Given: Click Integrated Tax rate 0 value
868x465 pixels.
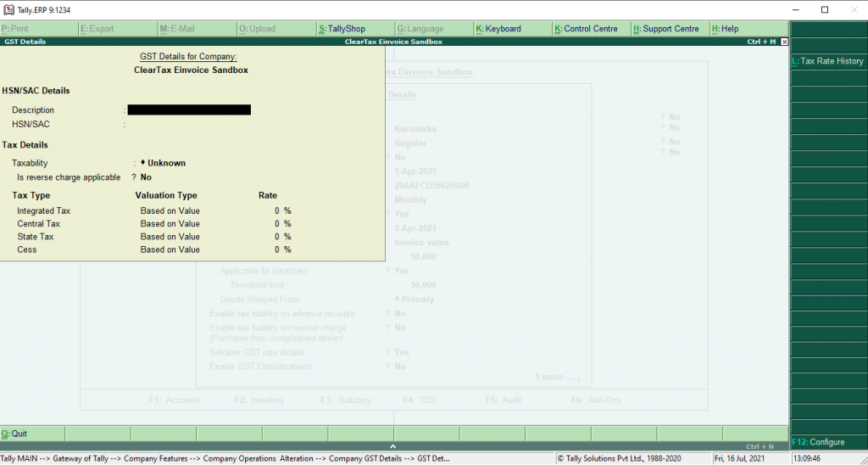Looking at the screenshot, I should click(277, 210).
